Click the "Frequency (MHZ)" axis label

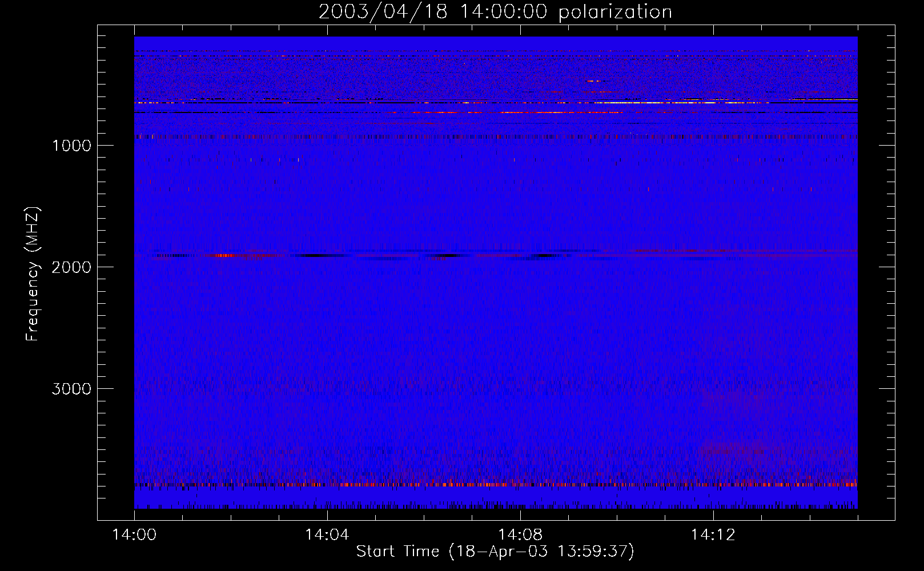coord(33,274)
